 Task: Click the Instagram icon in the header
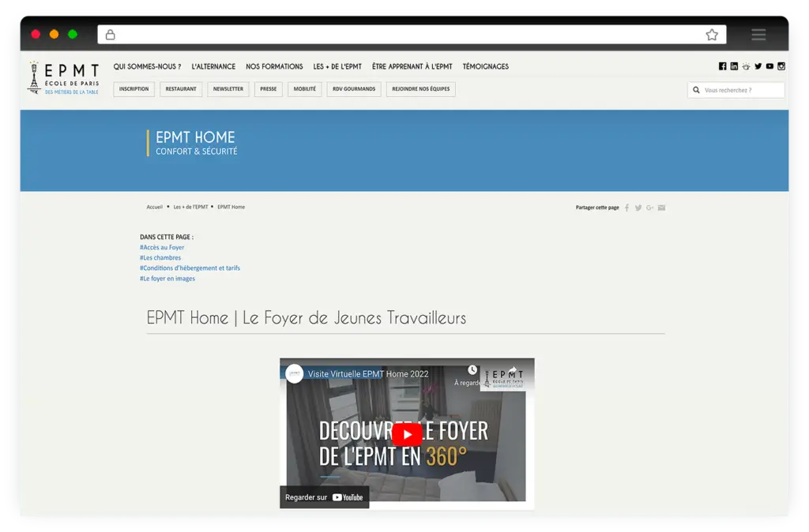[x=781, y=66]
